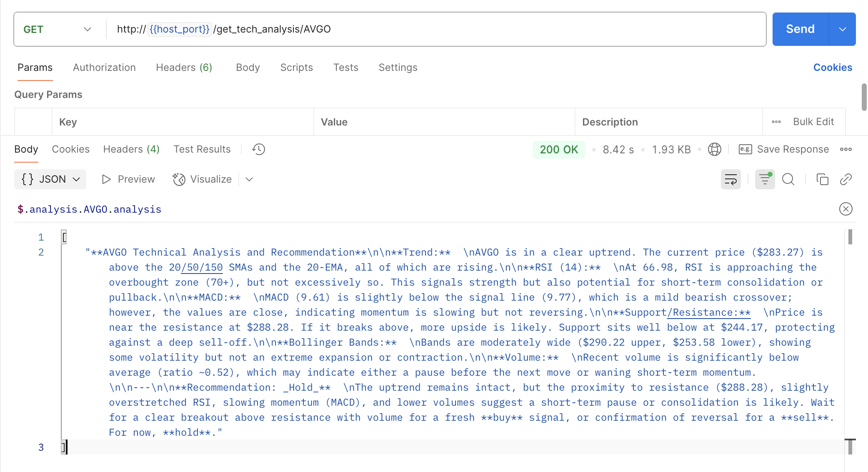Click Bulk Edit for query params
Image resolution: width=868 pixels, height=472 pixels.
[x=813, y=122]
